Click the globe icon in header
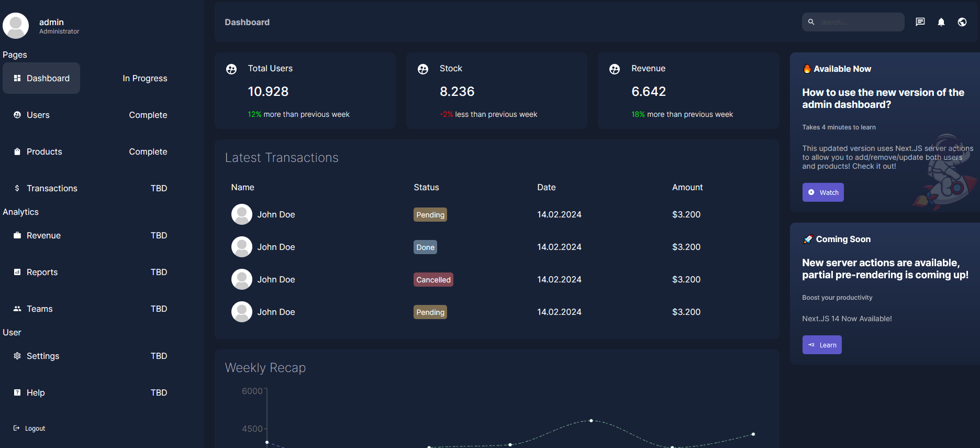 [962, 22]
